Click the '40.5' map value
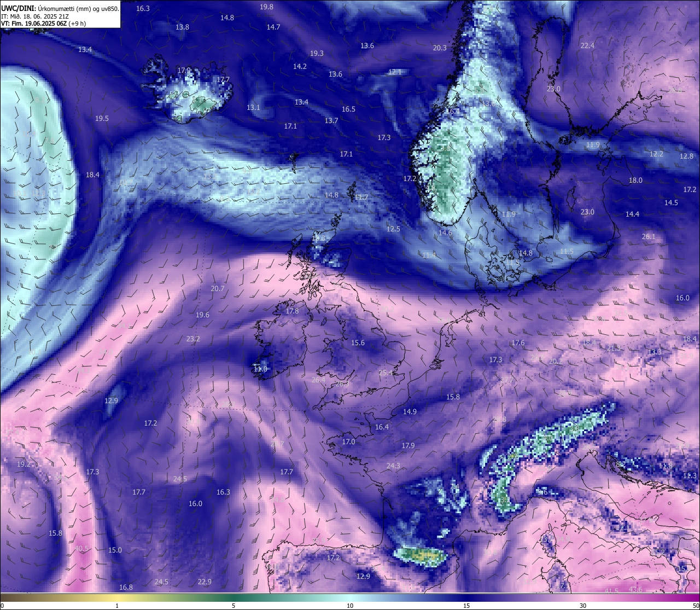 (81, 548)
